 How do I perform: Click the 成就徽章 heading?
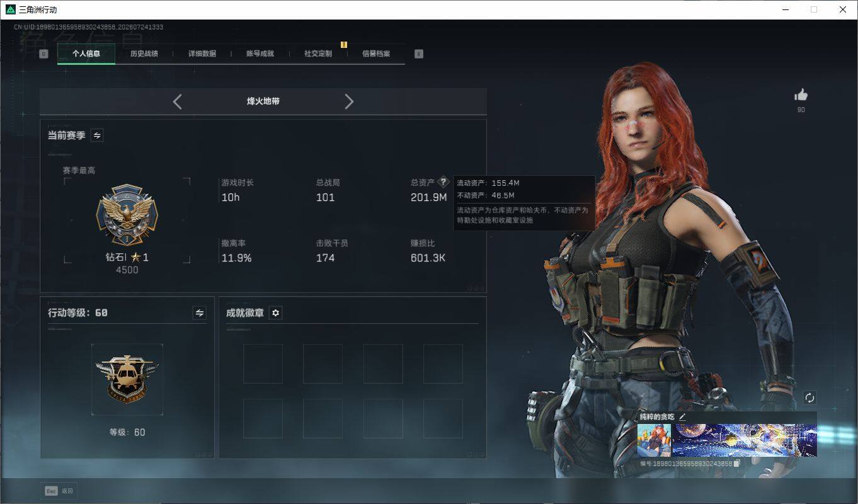245,312
